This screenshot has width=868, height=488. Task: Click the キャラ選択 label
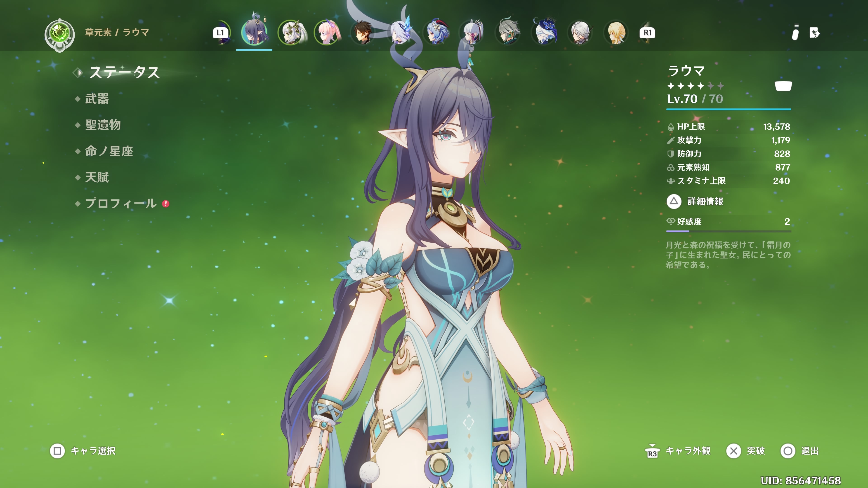pos(93,451)
